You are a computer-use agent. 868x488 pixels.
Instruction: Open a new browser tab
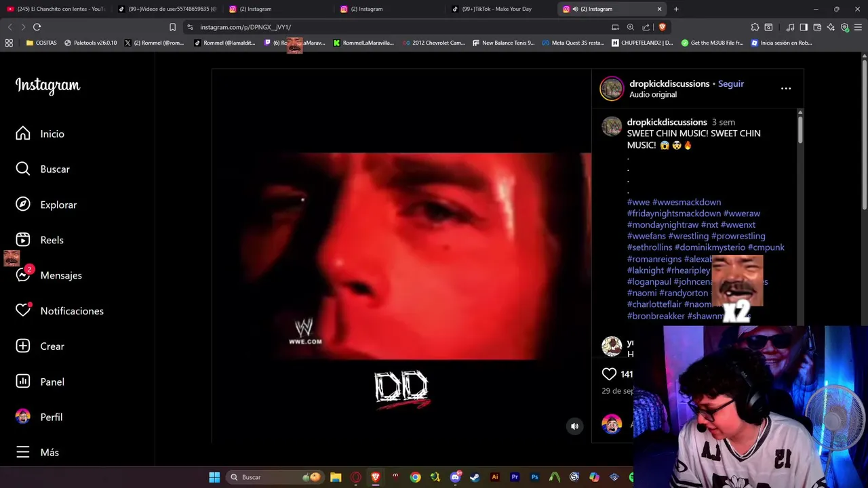[676, 9]
